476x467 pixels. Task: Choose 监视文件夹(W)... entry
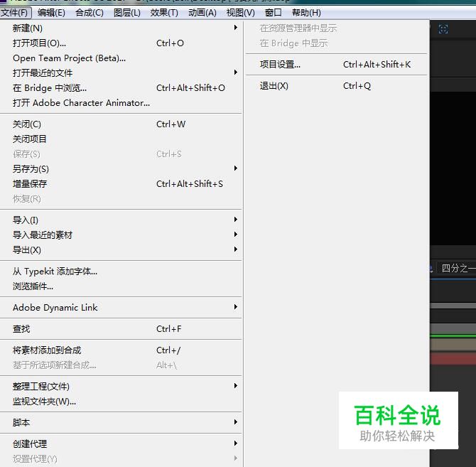coord(121,402)
